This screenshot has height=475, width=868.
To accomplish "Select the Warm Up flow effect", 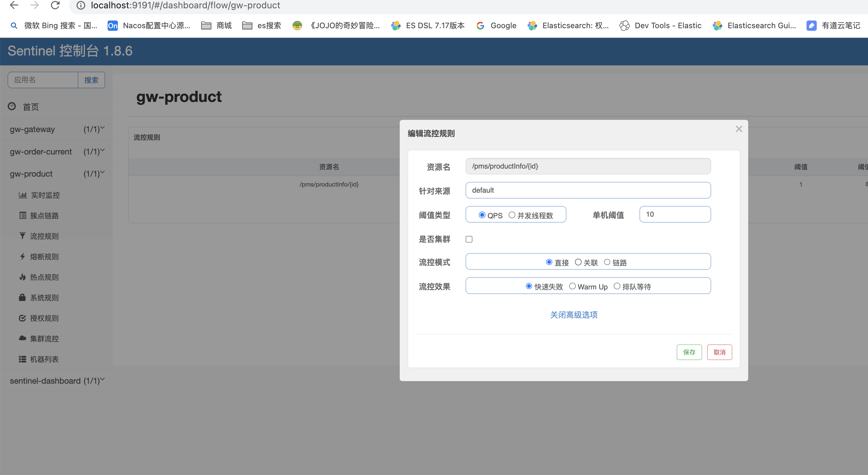I will pyautogui.click(x=572, y=286).
